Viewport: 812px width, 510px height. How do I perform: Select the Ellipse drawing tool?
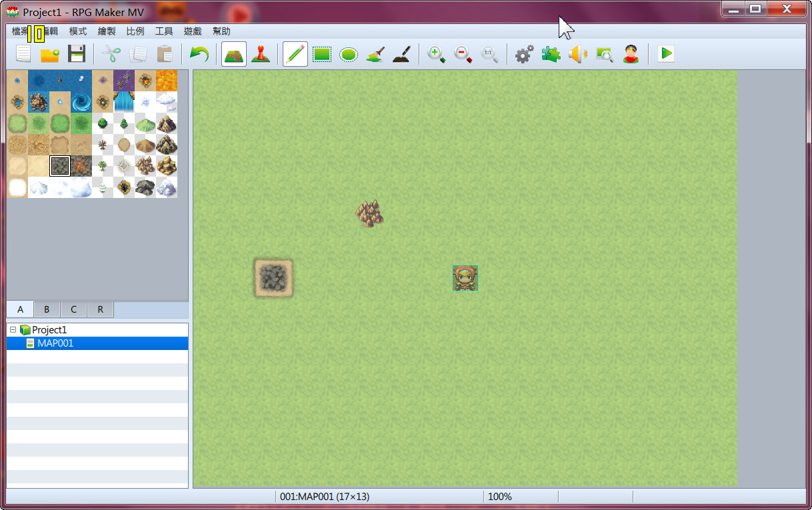pos(349,54)
